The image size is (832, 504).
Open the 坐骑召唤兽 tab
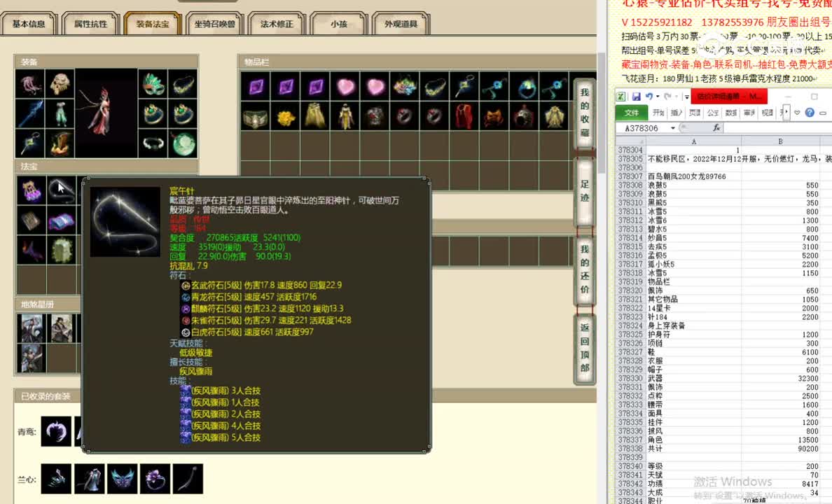(x=214, y=24)
